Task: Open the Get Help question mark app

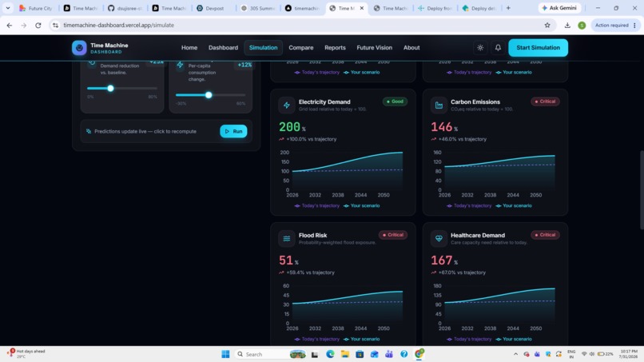Action: pyautogui.click(x=404, y=354)
